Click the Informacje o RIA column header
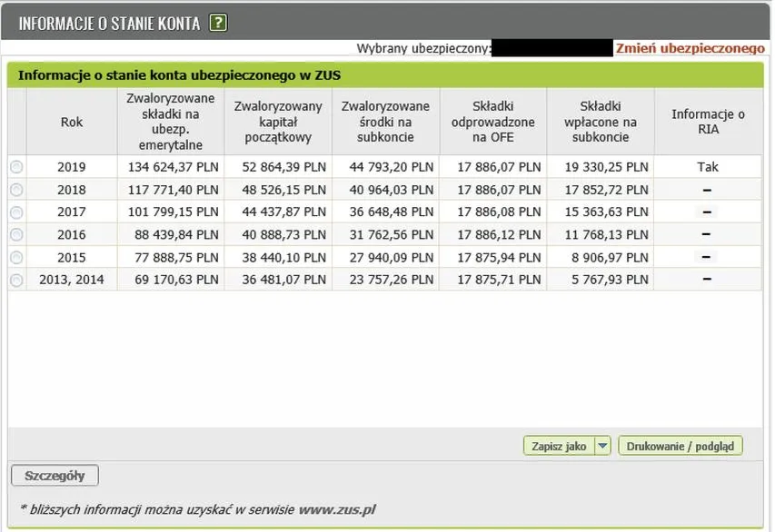The image size is (775, 532). coord(708,122)
